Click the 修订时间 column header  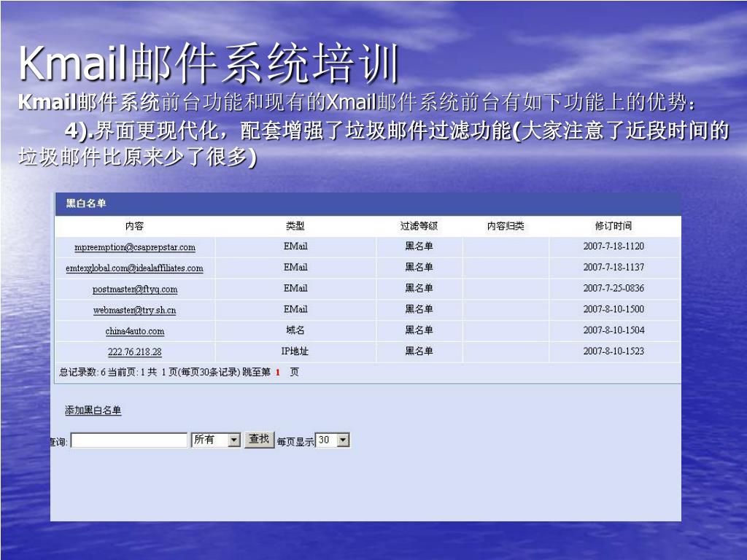point(614,226)
